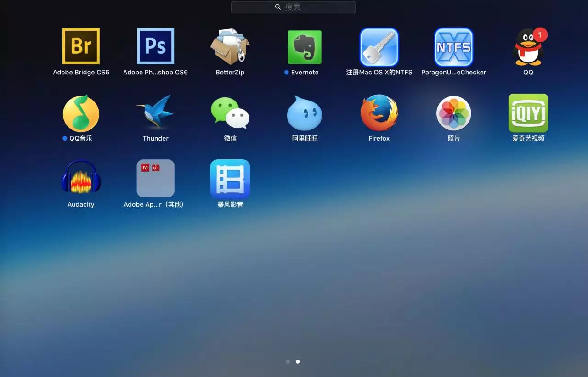The image size is (588, 377).
Task: Launch Evernote elephant icon
Action: (305, 47)
